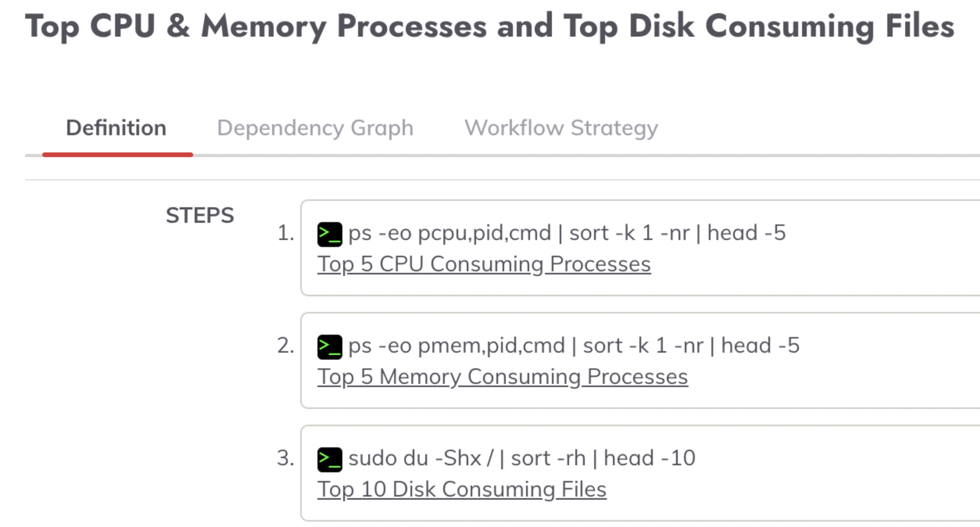The image size is (980, 527).
Task: Click the terminal icon for step 1
Action: 329,234
